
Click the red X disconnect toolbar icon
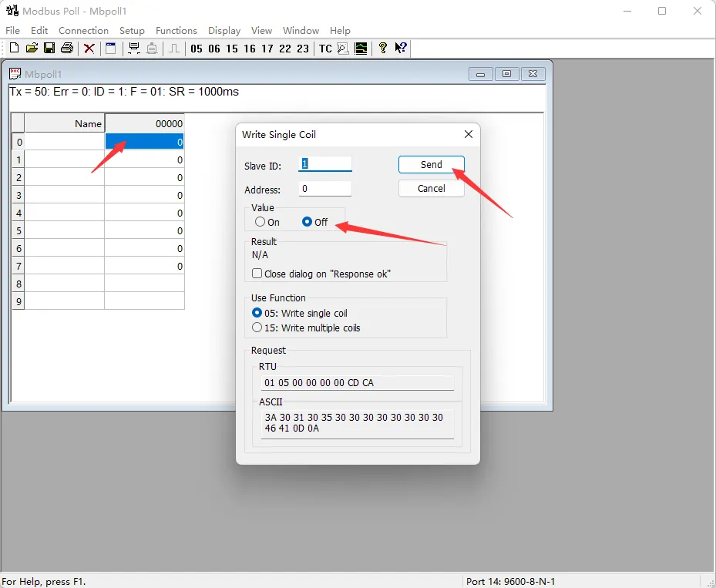point(88,48)
